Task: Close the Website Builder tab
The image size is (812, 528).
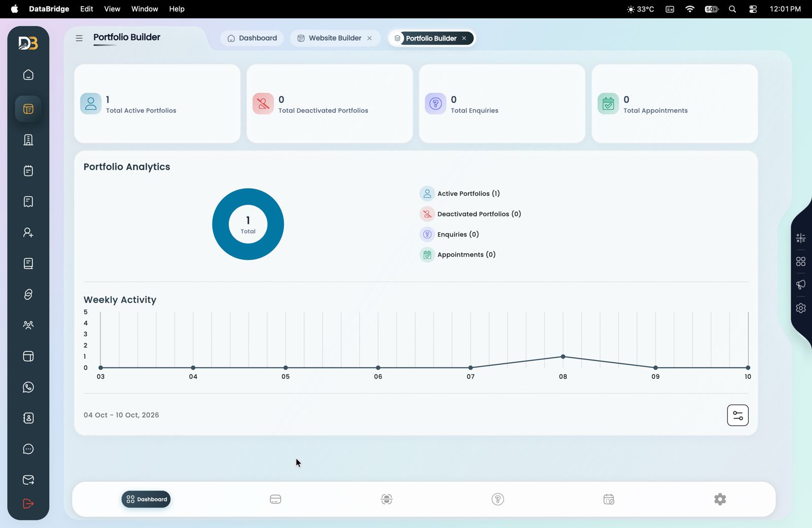Action: (369, 38)
